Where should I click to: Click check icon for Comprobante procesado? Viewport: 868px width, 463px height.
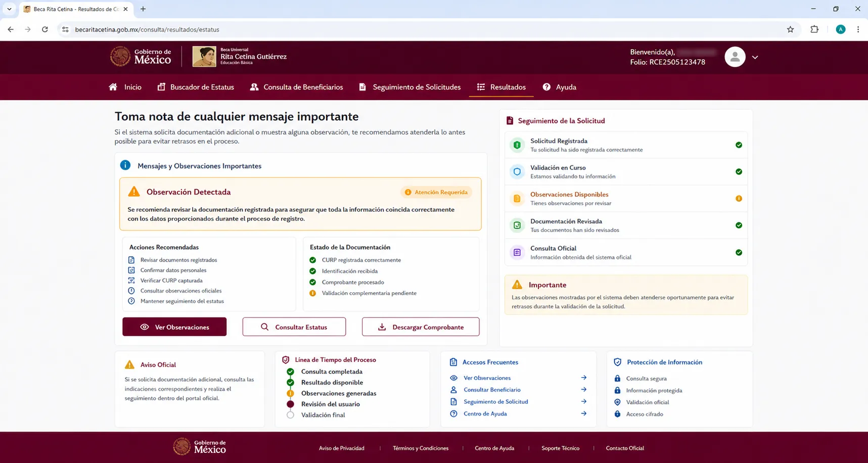(313, 282)
